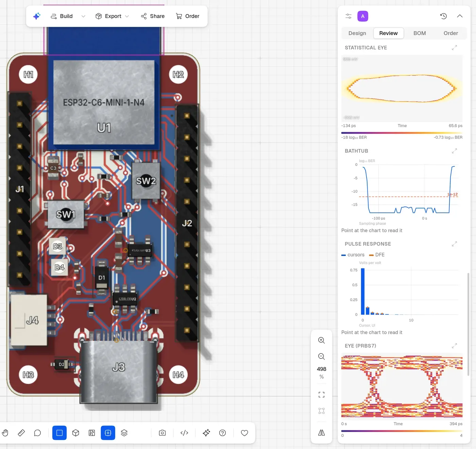Click the heart favorite icon

244,433
